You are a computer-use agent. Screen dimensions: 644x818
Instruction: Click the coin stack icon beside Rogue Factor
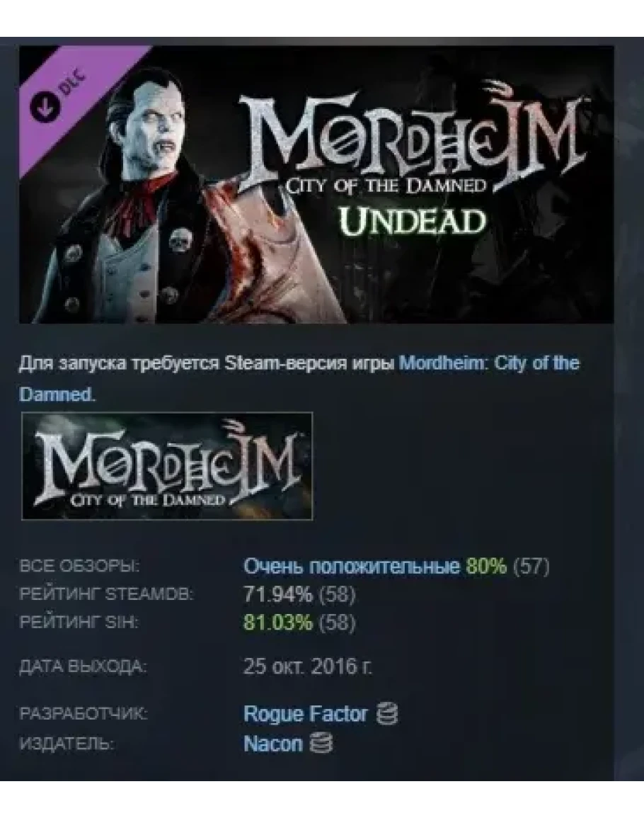tap(387, 714)
